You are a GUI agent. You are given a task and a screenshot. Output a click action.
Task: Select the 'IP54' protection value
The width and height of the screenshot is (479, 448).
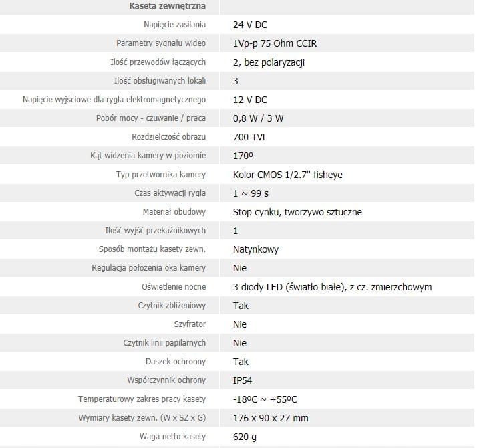pos(243,380)
